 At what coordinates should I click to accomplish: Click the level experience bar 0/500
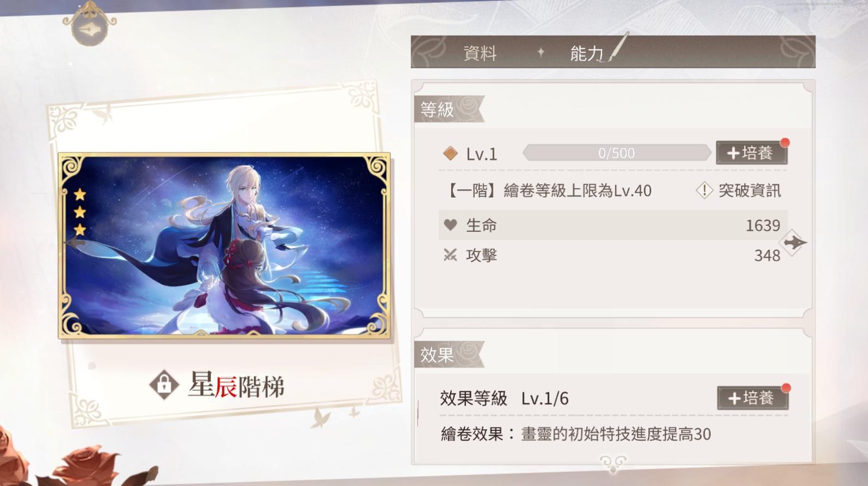617,153
